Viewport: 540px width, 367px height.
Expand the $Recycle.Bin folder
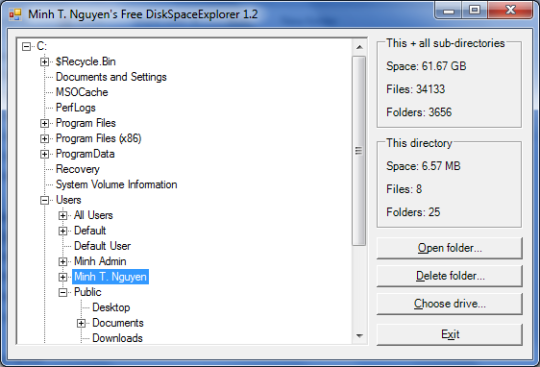[x=44, y=62]
